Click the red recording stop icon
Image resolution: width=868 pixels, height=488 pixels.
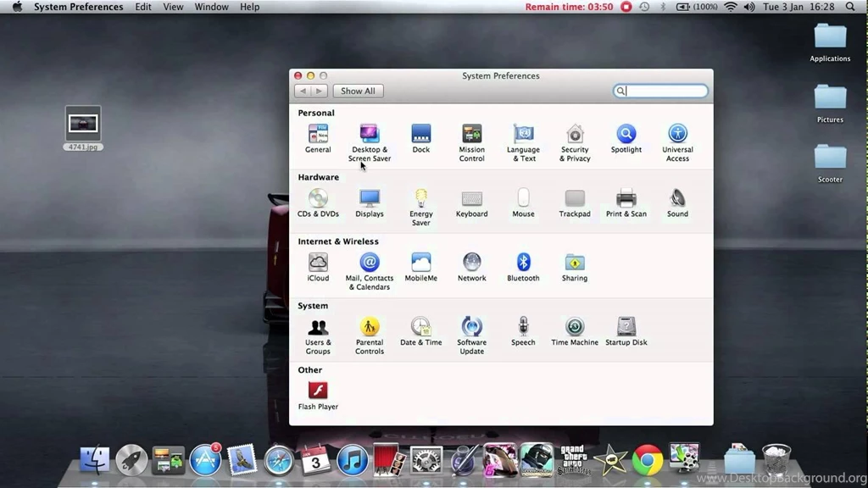coord(626,7)
